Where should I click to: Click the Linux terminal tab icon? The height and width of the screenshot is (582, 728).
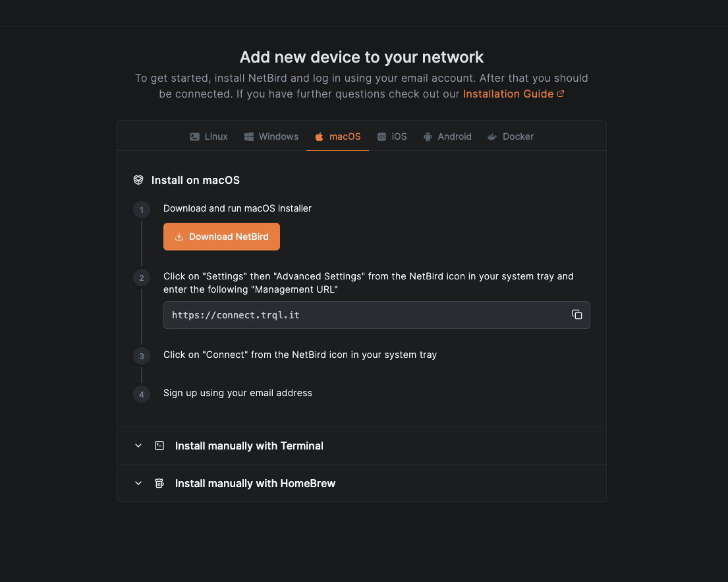[194, 137]
